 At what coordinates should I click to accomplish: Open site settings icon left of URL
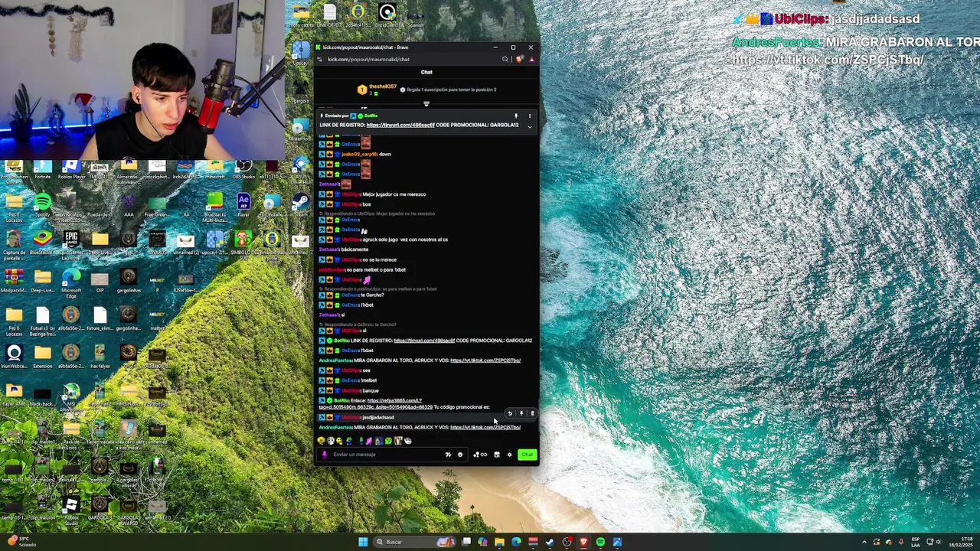coord(319,60)
